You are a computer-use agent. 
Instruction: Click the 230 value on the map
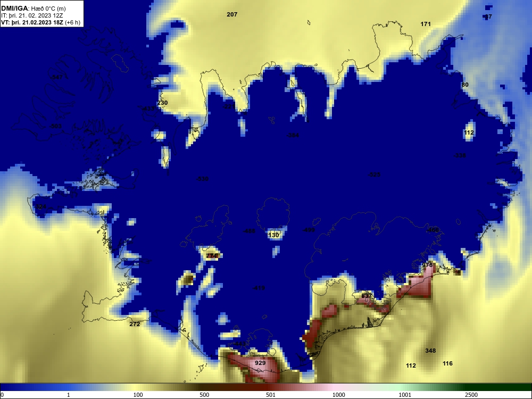click(162, 103)
